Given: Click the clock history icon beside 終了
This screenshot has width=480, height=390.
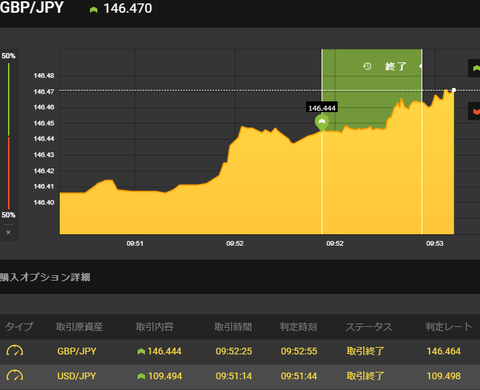Looking at the screenshot, I should pyautogui.click(x=367, y=66).
